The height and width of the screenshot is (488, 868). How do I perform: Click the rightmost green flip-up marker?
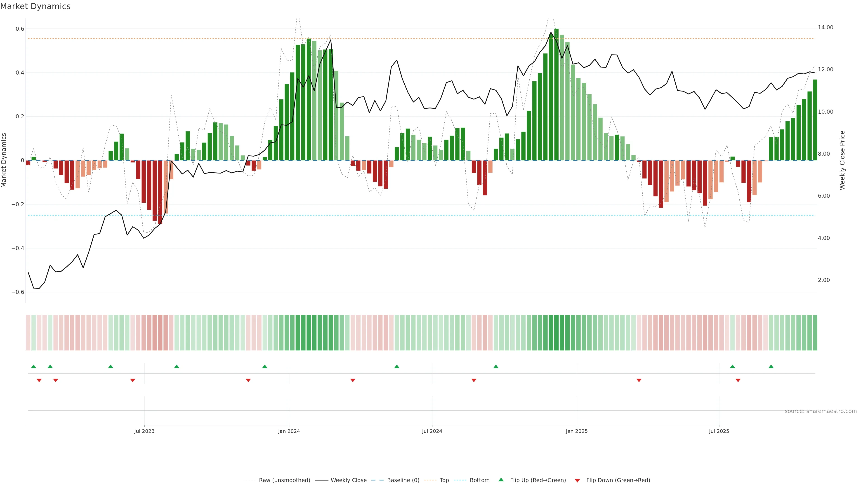click(771, 366)
